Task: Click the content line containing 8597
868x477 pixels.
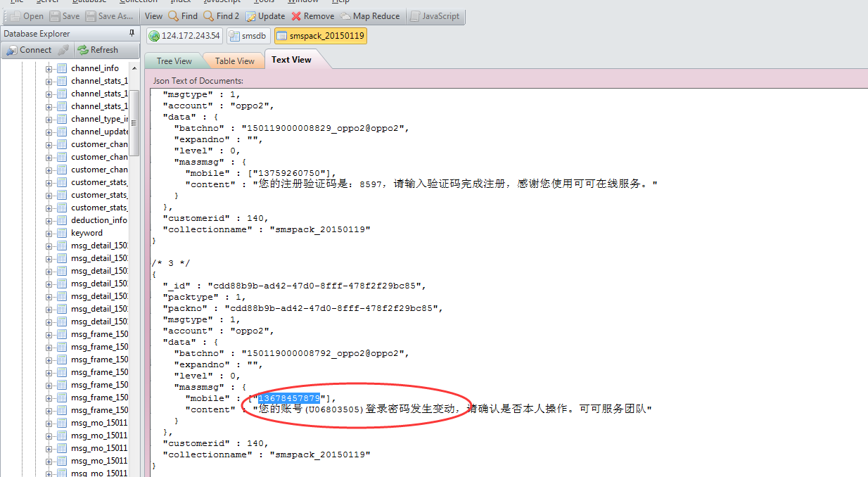Action: 421,184
